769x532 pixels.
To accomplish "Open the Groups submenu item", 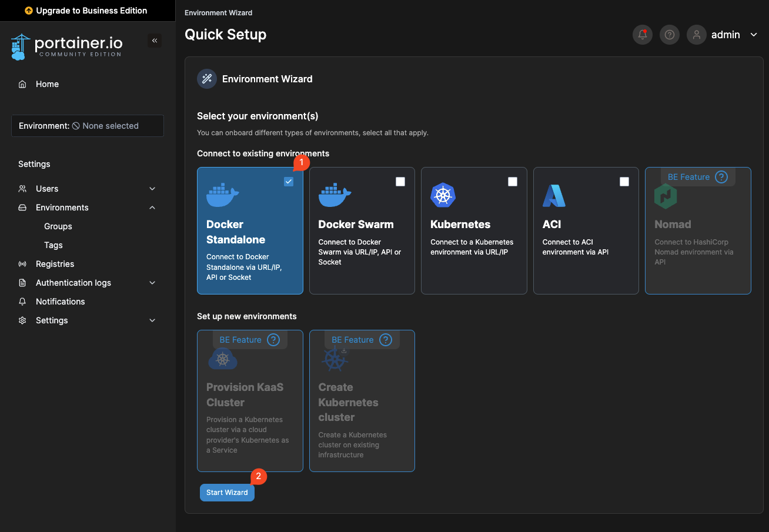I will pos(58,226).
